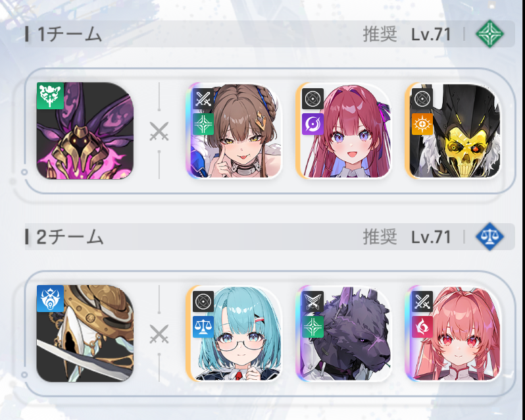This screenshot has width=525, height=420.
Task: Click purple swirl element icon on red-haired girl
Action: pos(312,124)
